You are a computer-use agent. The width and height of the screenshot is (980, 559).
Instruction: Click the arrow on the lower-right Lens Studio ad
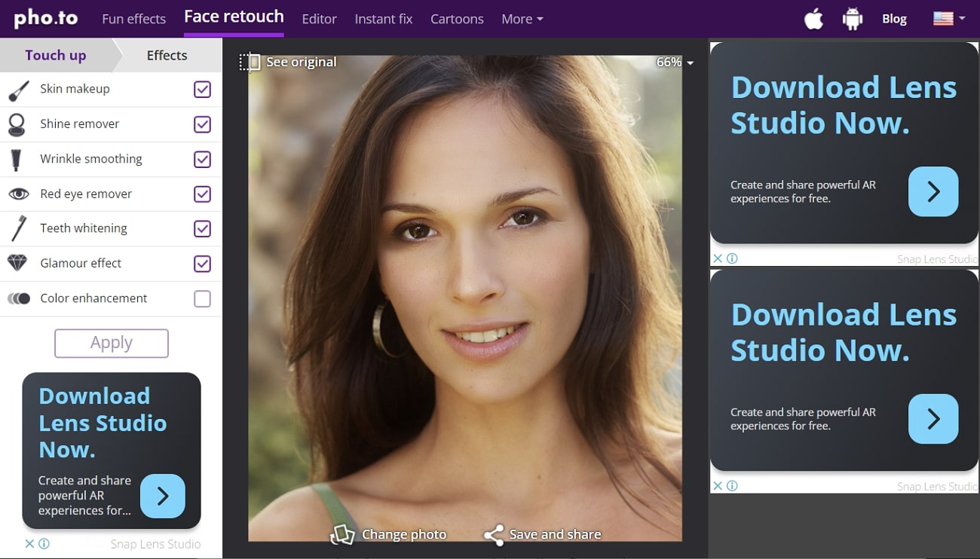pos(933,419)
